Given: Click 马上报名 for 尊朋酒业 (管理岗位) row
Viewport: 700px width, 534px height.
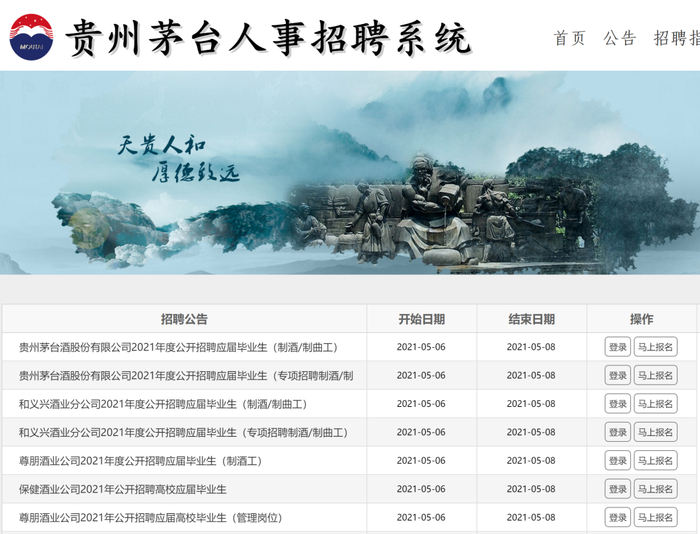Looking at the screenshot, I should (x=655, y=517).
